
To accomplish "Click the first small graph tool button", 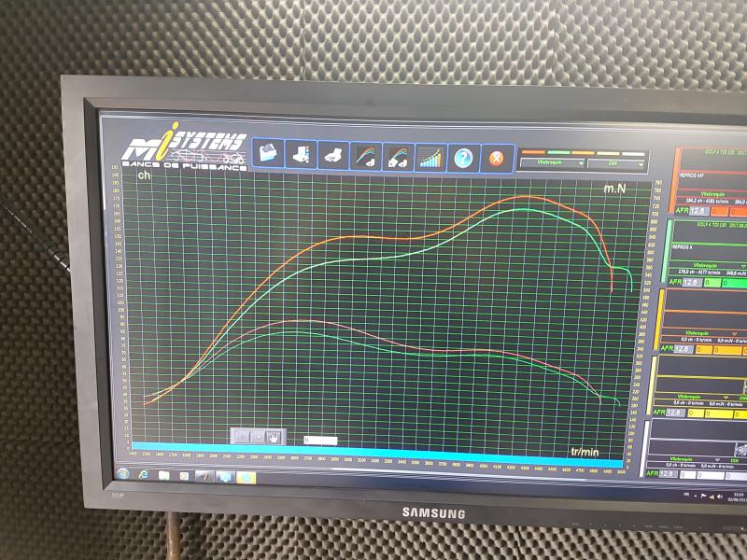I will (242, 436).
